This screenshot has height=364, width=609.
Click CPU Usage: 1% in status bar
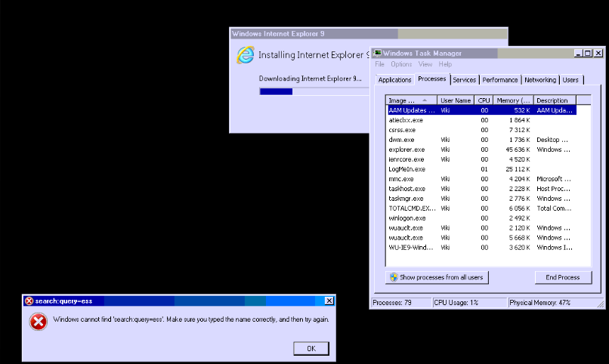(470, 303)
